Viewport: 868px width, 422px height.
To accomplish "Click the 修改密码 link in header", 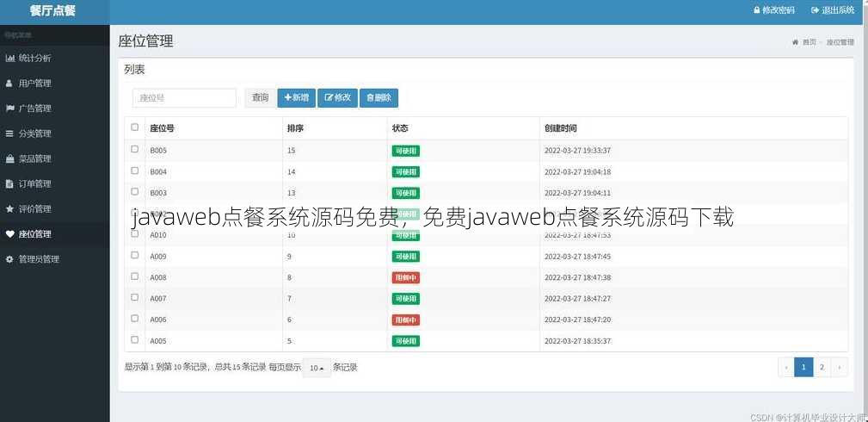I will 774,10.
